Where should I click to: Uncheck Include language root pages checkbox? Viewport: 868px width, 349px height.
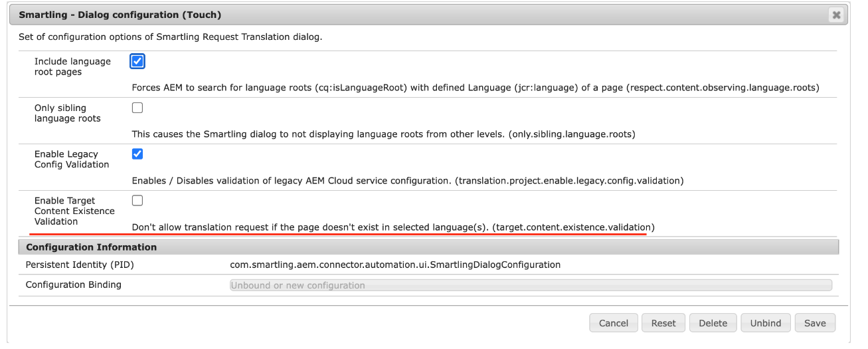pos(137,61)
